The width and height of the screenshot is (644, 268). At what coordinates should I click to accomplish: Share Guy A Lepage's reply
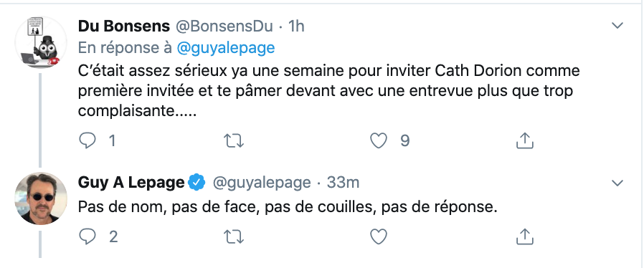coord(524,236)
